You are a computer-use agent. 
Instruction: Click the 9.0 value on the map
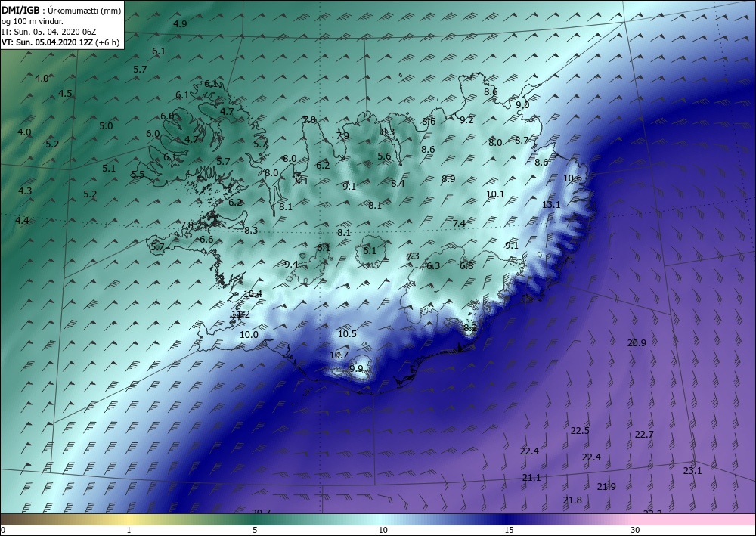tap(522, 104)
